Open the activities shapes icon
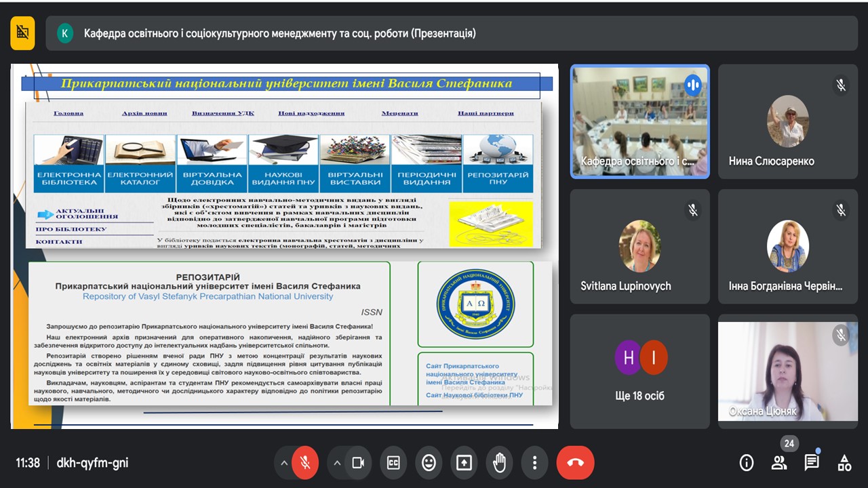The width and height of the screenshot is (868, 488). pyautogui.click(x=844, y=463)
